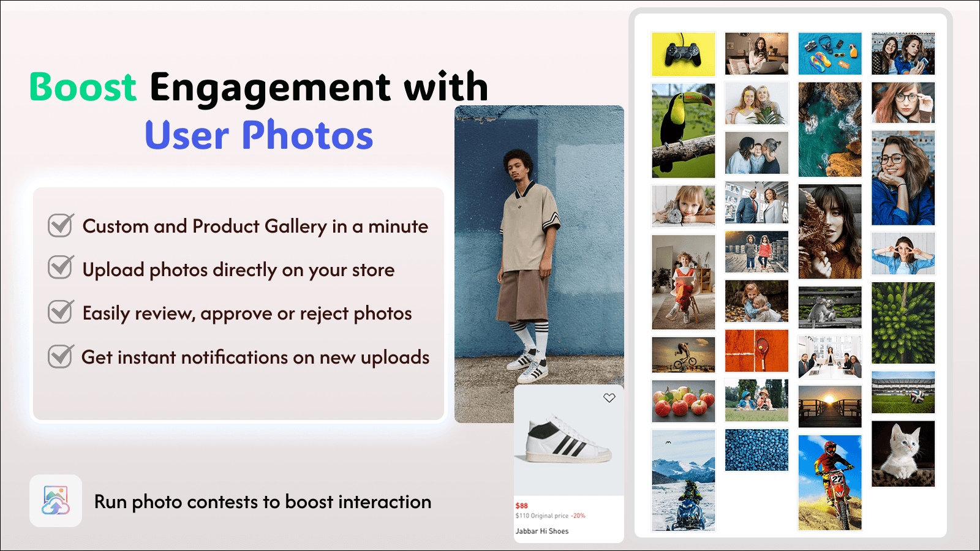Screen dimensions: 980x551
Task: Click 'Custom and Product Gallery in a minute' text
Action: [255, 227]
